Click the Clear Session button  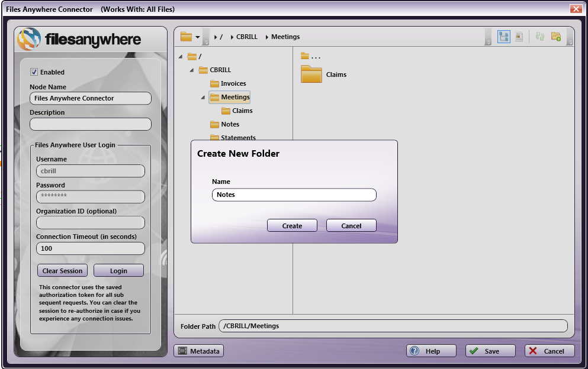pos(62,270)
